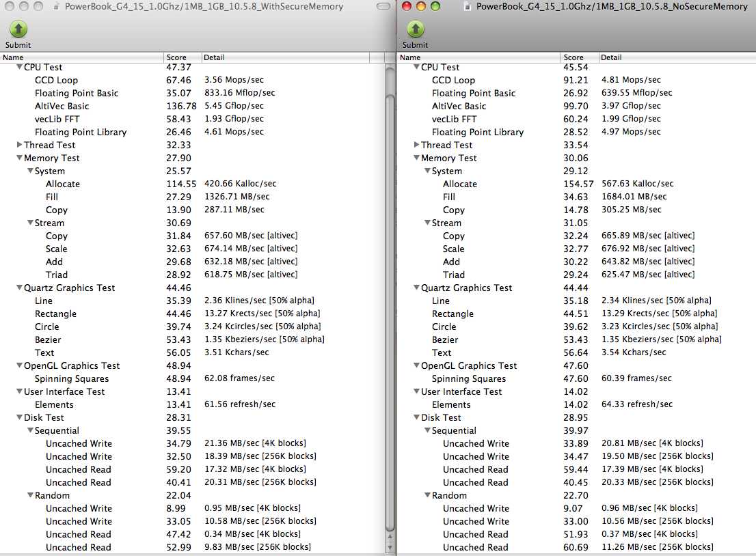The height and width of the screenshot is (556, 756).
Task: Select Circle row in NoSecureMemory window
Action: (x=577, y=326)
